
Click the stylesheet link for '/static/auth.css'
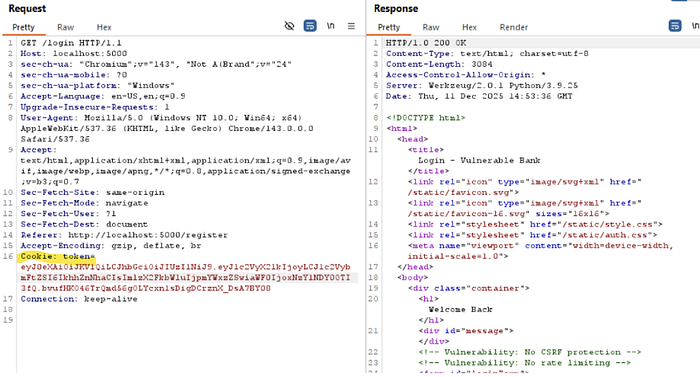pyautogui.click(x=532, y=235)
